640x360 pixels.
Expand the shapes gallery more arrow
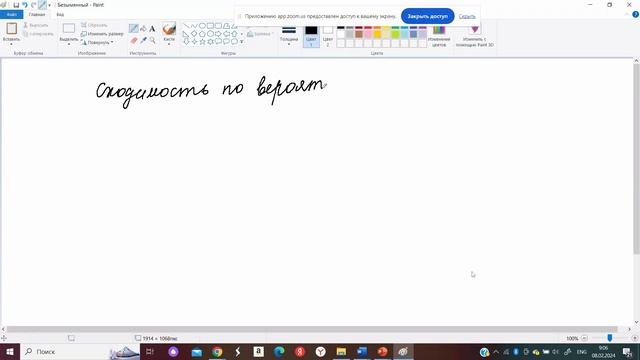click(241, 42)
